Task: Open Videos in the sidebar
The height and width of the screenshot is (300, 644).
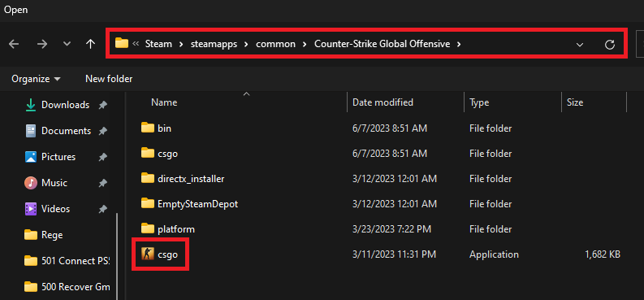Action: click(56, 209)
